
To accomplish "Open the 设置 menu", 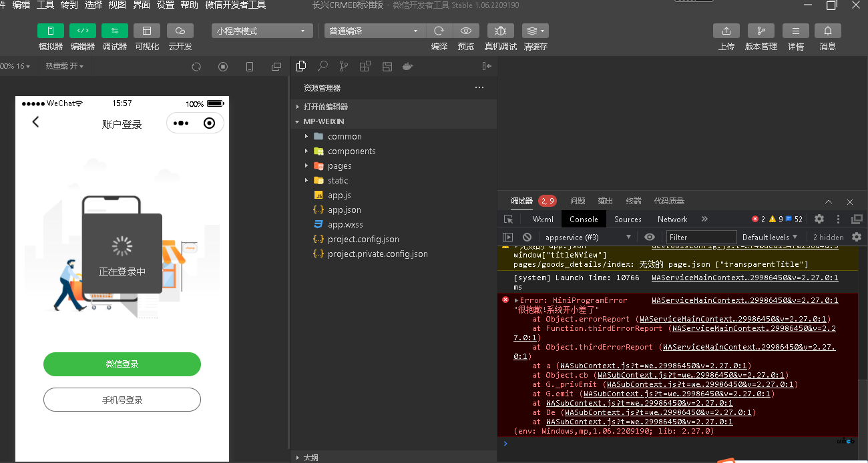I will point(166,5).
